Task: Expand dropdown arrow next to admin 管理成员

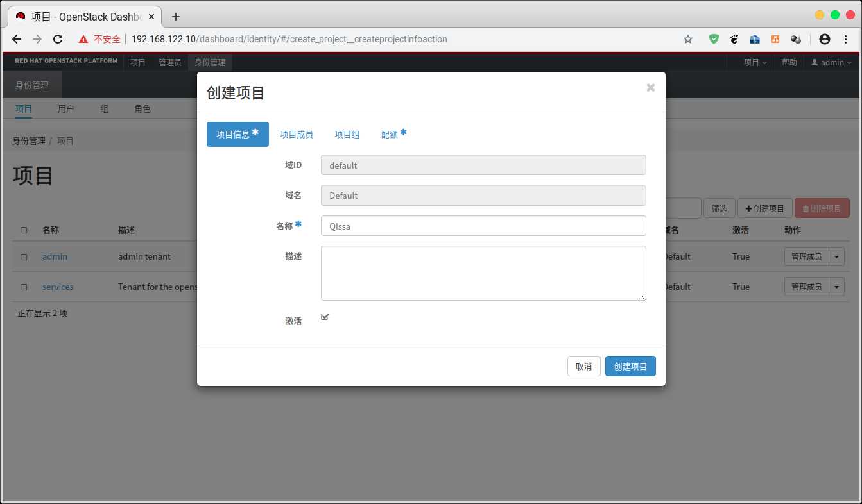Action: coord(836,256)
